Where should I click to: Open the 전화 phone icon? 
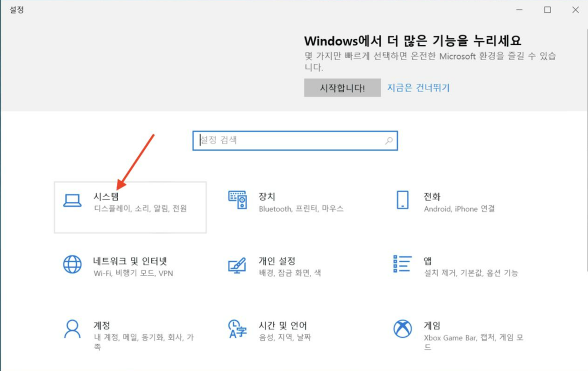pyautogui.click(x=402, y=200)
